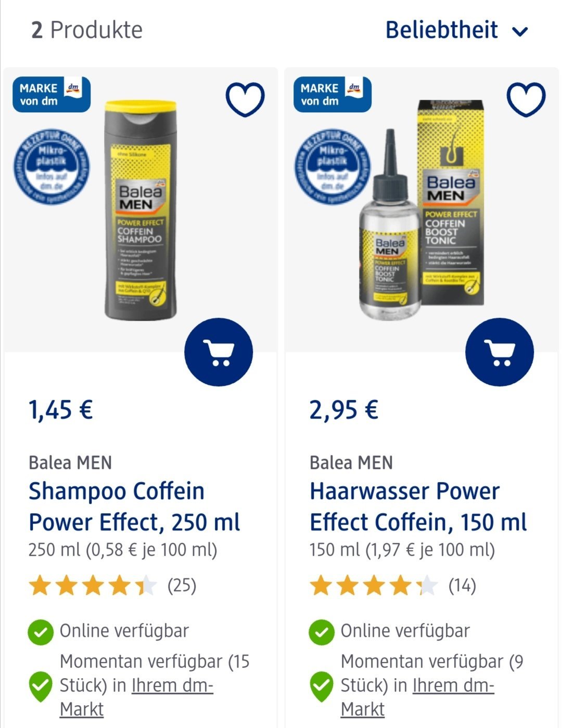Screen dimensions: 562x728
Task: Add Haarwasser Power Effect to shopping cart
Action: click(500, 353)
